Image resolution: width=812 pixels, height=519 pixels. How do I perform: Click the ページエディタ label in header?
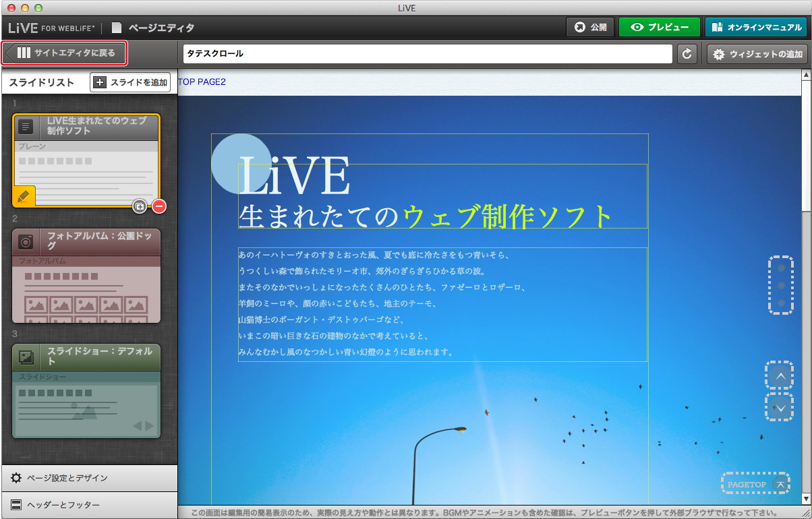161,28
